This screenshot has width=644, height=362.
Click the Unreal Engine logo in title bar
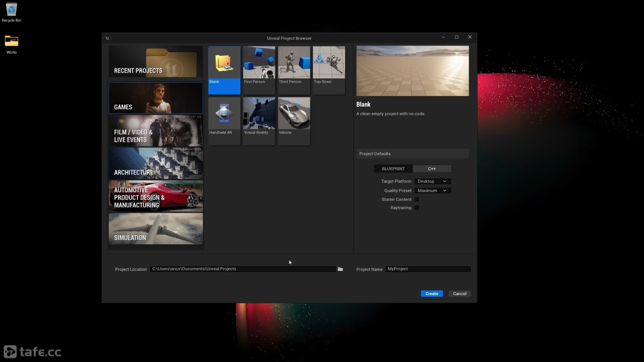107,38
